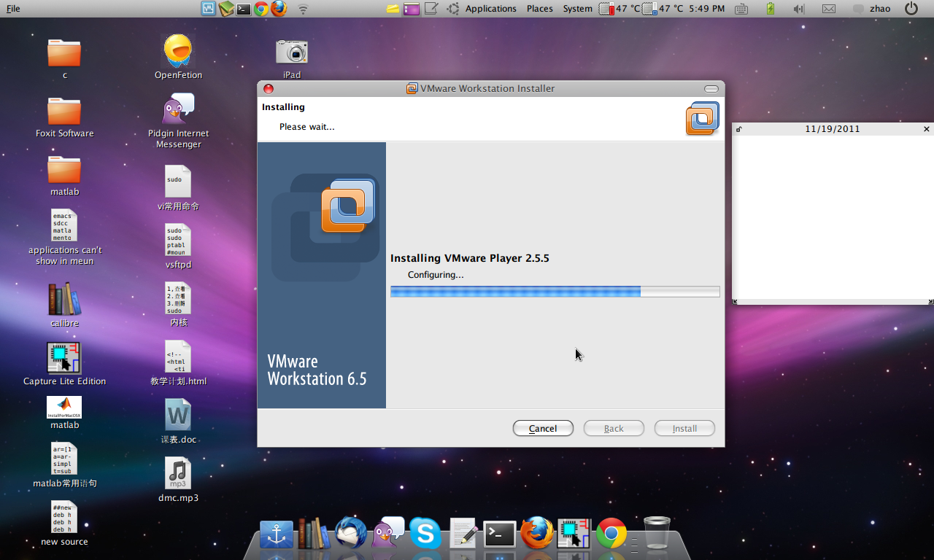Click the first 47 °C temperature sensor

click(x=620, y=9)
